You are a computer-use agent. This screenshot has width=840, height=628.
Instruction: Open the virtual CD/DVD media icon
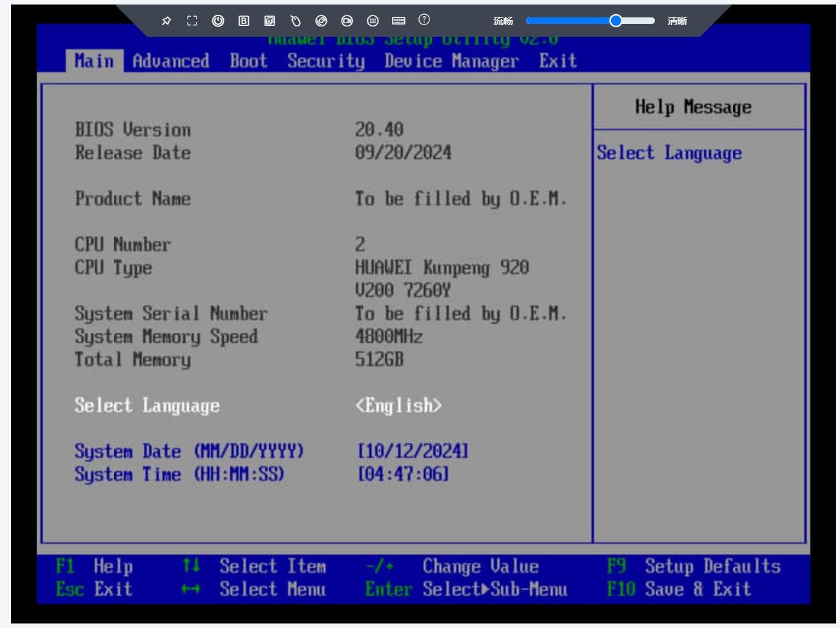(x=321, y=21)
